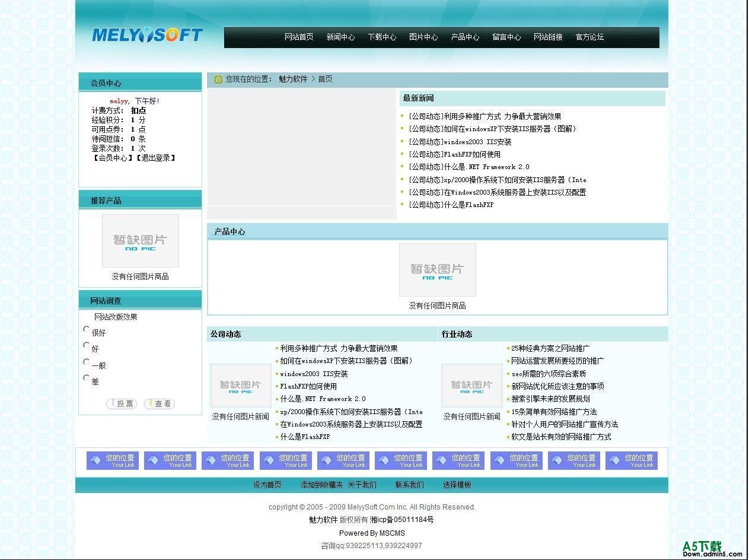Click 选择模板 in the footer bar
Viewport: 749px width, 560px height.
pyautogui.click(x=457, y=485)
